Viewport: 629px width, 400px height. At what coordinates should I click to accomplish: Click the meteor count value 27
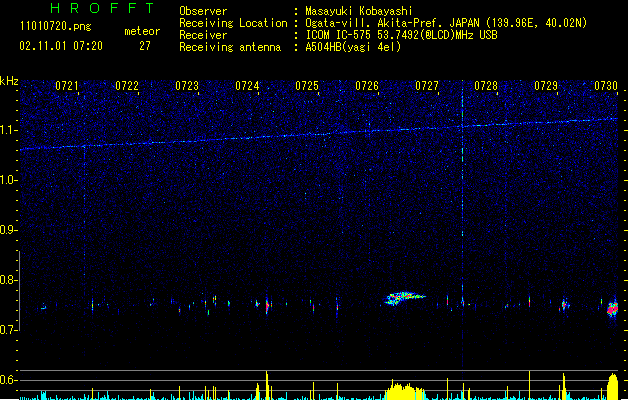point(145,46)
